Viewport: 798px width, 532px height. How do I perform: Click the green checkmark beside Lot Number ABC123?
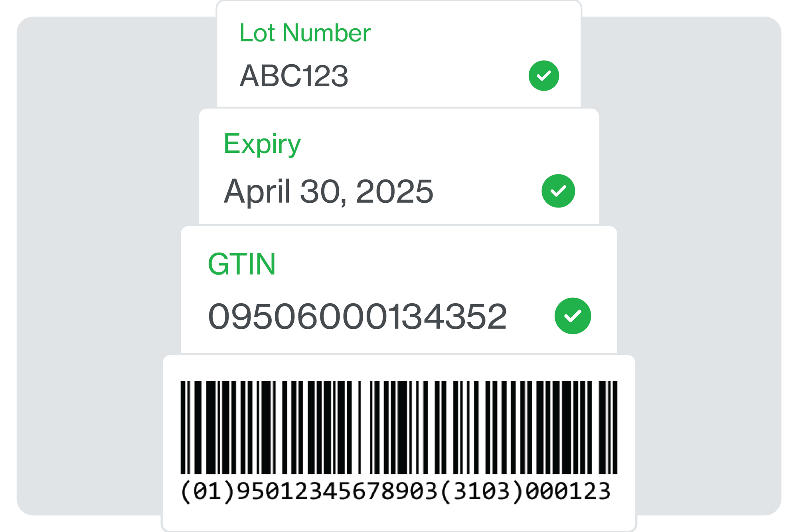click(x=543, y=76)
